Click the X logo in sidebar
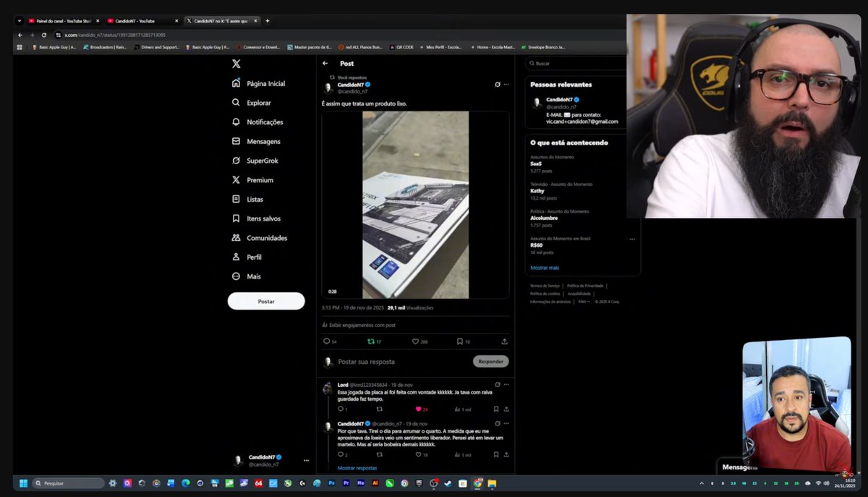This screenshot has height=497, width=868. click(x=236, y=64)
